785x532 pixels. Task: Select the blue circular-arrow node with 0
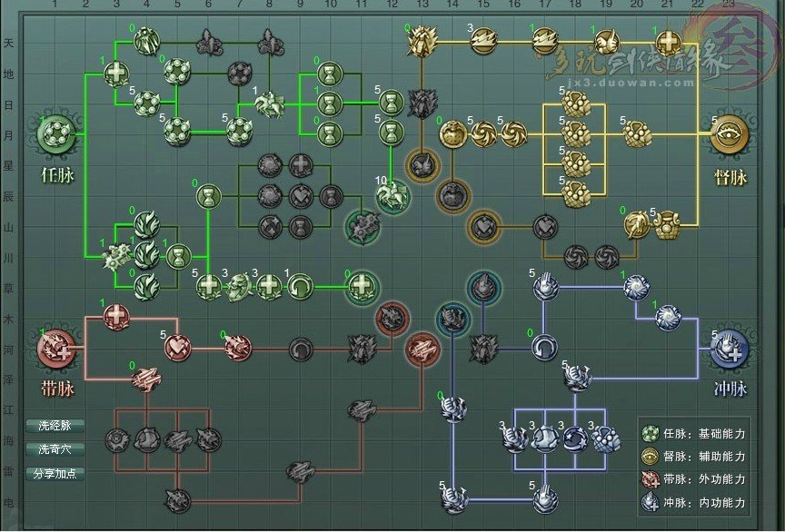coord(543,348)
